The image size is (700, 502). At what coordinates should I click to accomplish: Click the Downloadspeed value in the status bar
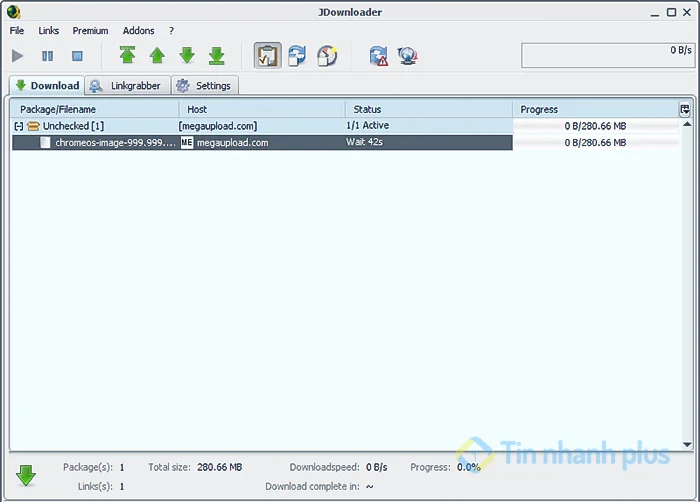[x=377, y=467]
